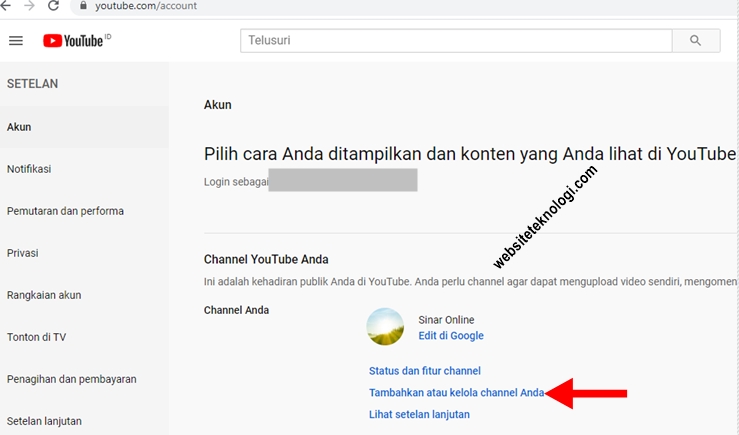Select Akun in the settings sidebar
The width and height of the screenshot is (739, 435).
click(84, 127)
